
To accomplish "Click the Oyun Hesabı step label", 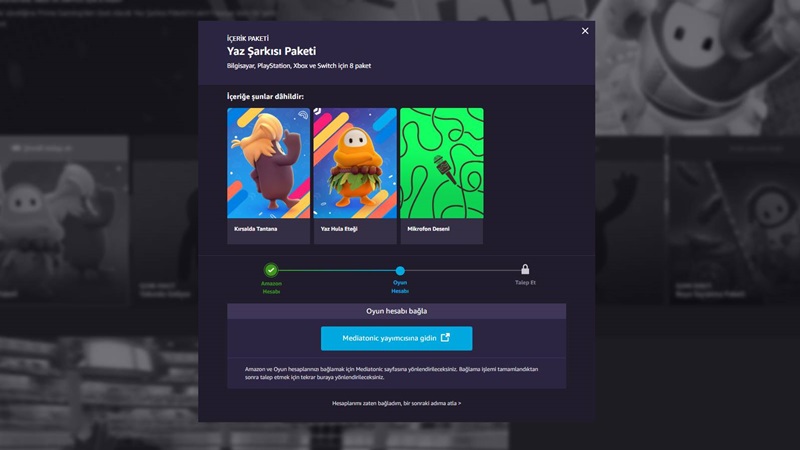I will coord(400,287).
